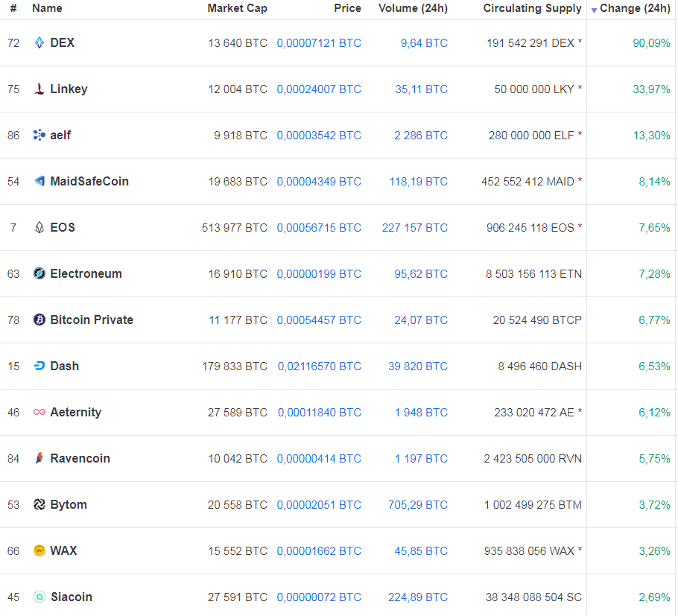Image resolution: width=678 pixels, height=616 pixels.
Task: Click Linkey price 0,00024007 BTC
Action: tap(319, 89)
